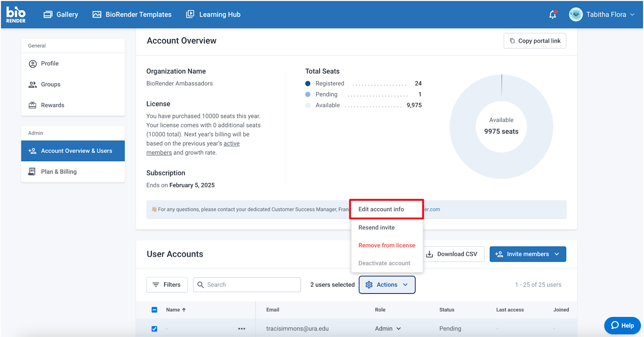Viewport: 644px width, 337px height.
Task: Choose Remove from license
Action: coord(387,245)
